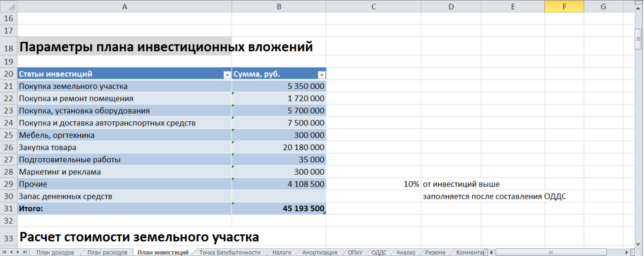Image resolution: width=644 pixels, height=256 pixels.
Task: Select column F header
Action: point(564,6)
